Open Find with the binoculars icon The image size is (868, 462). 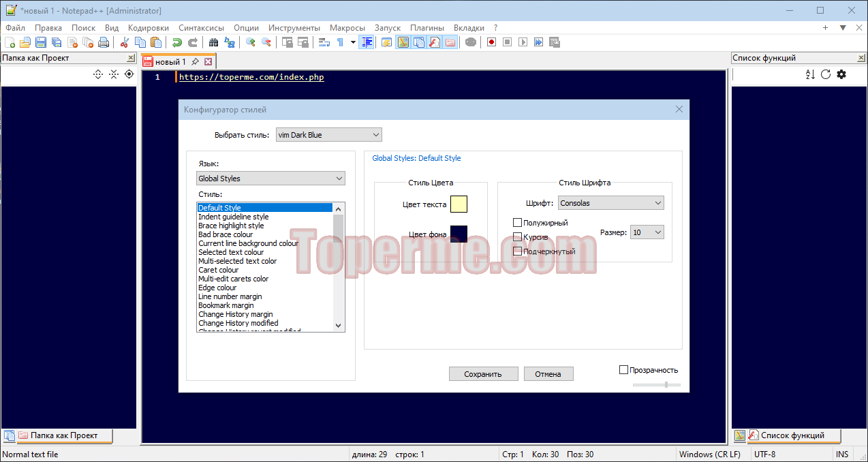214,42
